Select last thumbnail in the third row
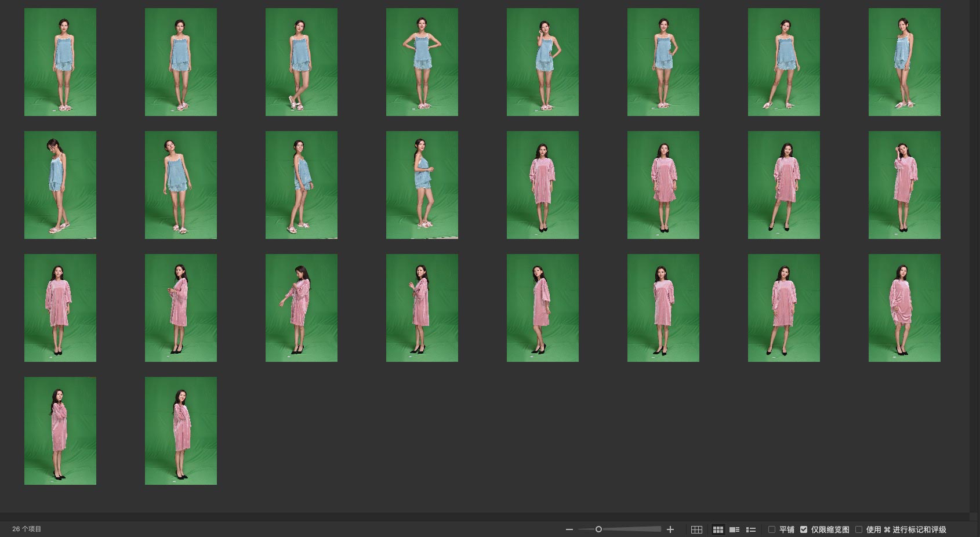 (x=904, y=308)
